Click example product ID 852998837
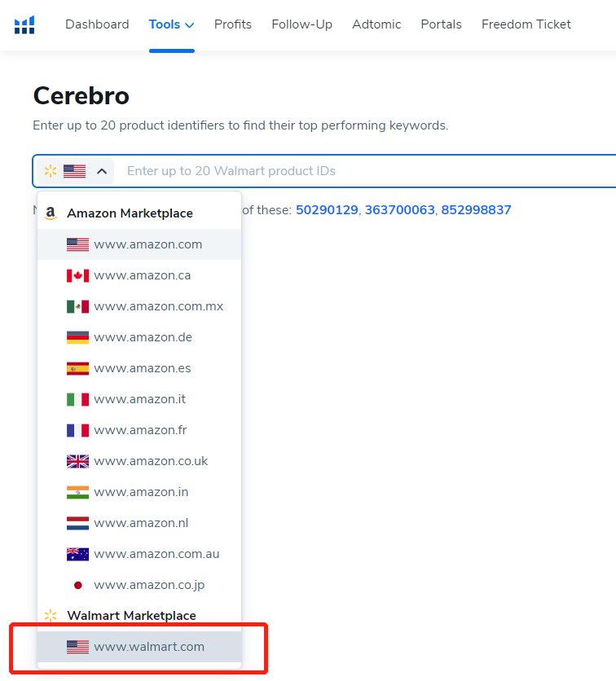The height and width of the screenshot is (681, 616). [x=476, y=210]
